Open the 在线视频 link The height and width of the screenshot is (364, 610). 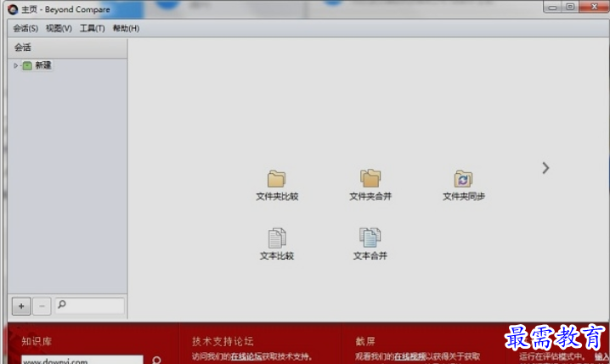pos(409,356)
